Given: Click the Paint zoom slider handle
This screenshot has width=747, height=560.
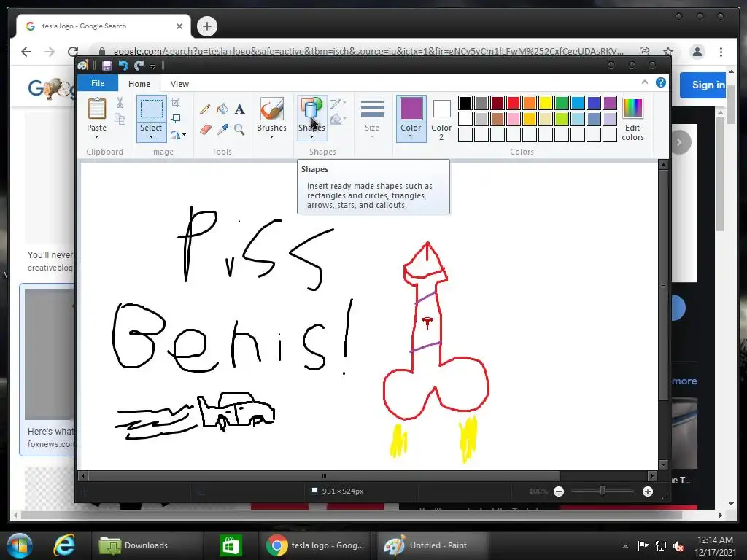Looking at the screenshot, I should (603, 491).
